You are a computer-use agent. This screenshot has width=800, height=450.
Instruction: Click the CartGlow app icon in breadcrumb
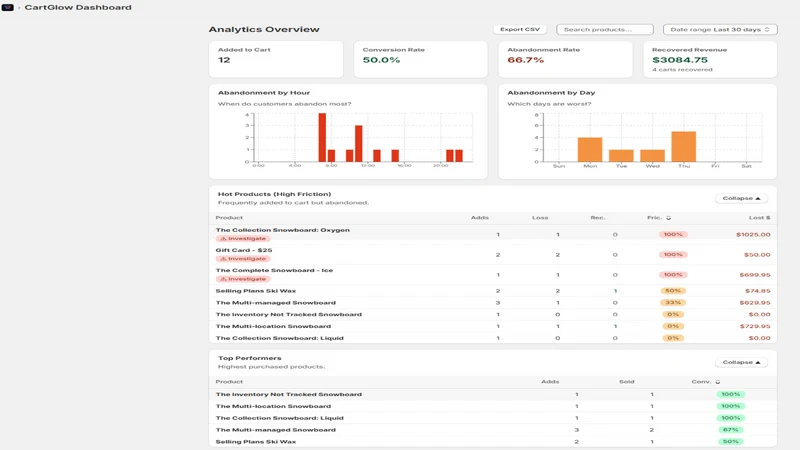point(8,7)
